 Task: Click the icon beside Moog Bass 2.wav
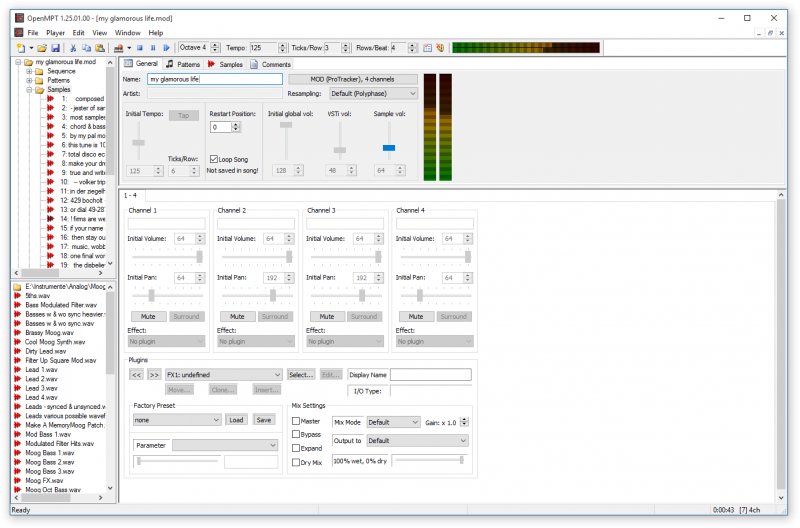(x=17, y=462)
